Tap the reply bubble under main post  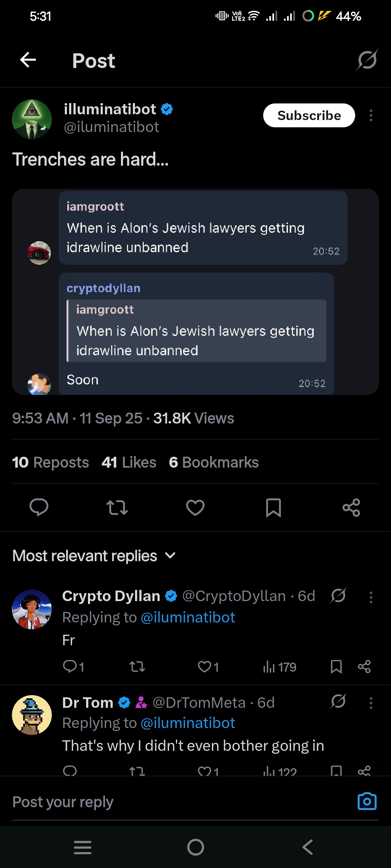coord(39,507)
